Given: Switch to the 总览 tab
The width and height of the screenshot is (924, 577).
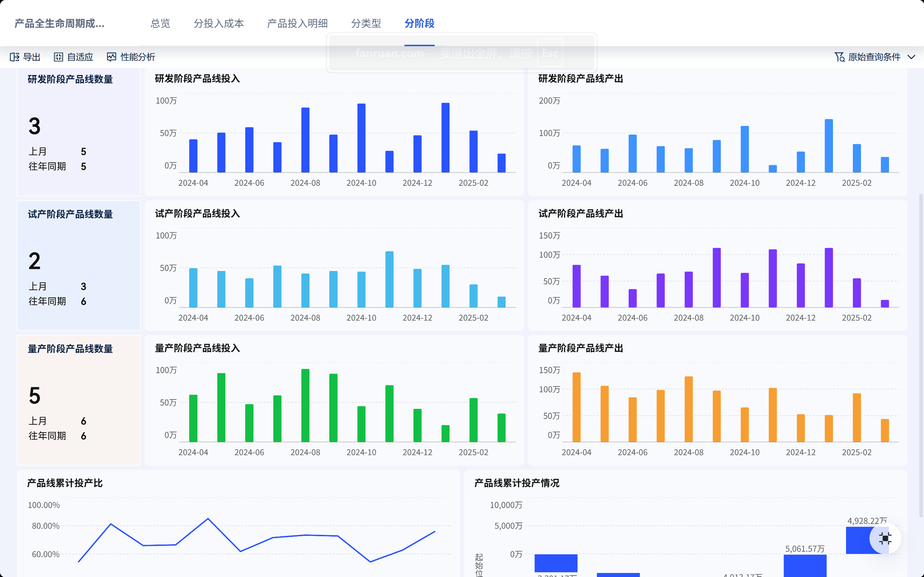Looking at the screenshot, I should click(160, 24).
